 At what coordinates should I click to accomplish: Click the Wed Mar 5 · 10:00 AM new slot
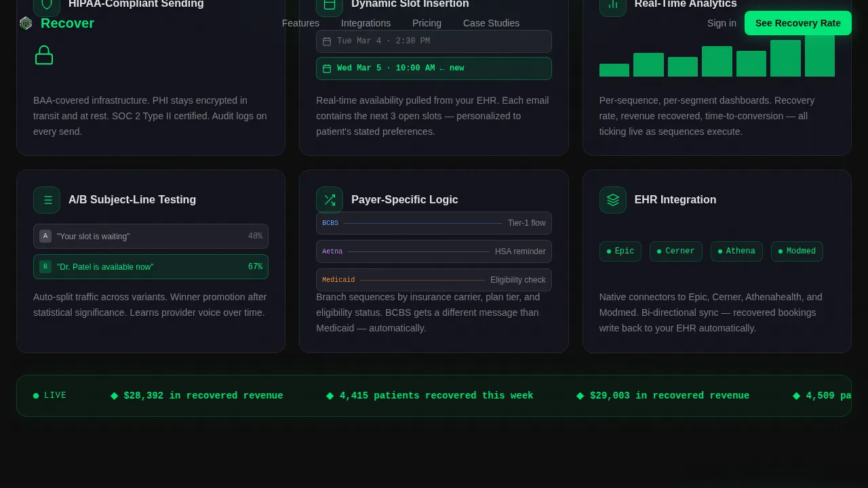pos(433,68)
